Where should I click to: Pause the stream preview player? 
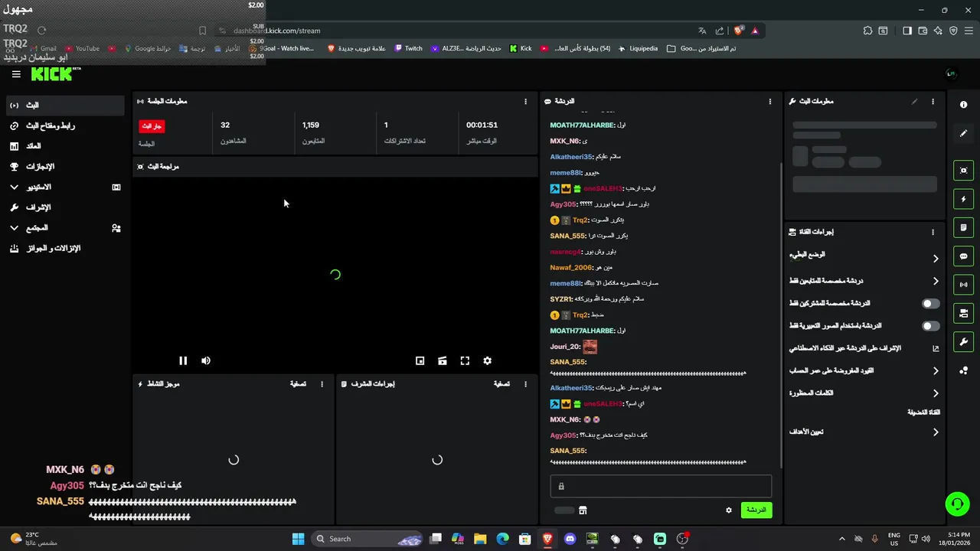[x=183, y=360]
